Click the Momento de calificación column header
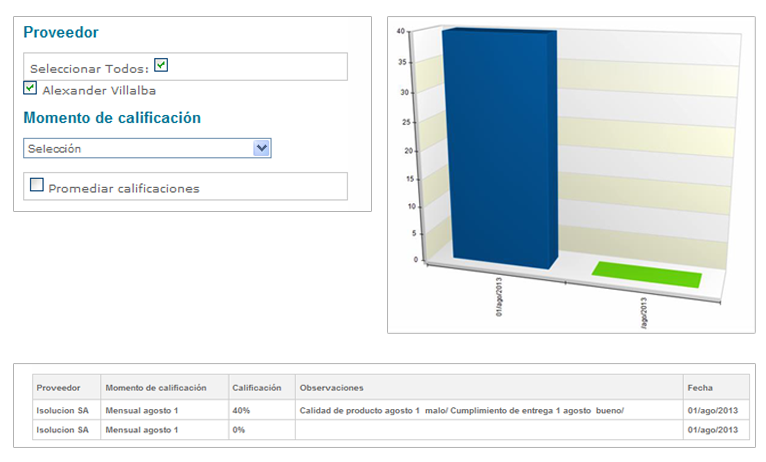The height and width of the screenshot is (462, 766). 155,387
